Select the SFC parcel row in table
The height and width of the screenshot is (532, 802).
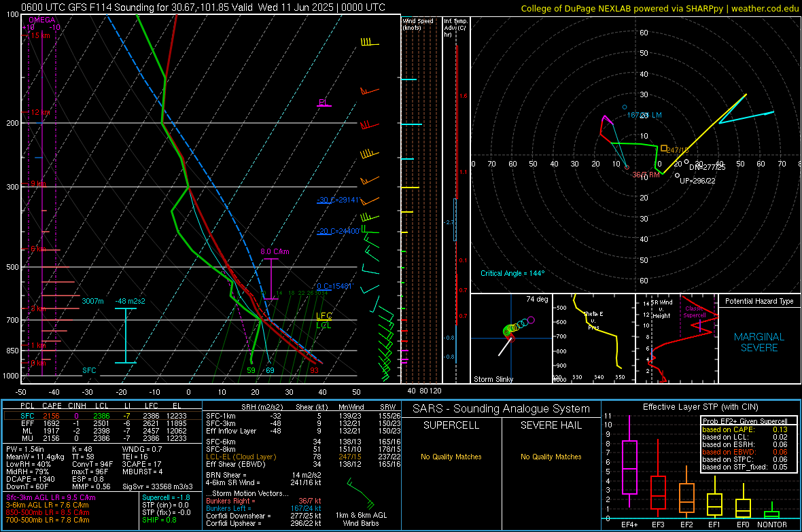[103, 416]
